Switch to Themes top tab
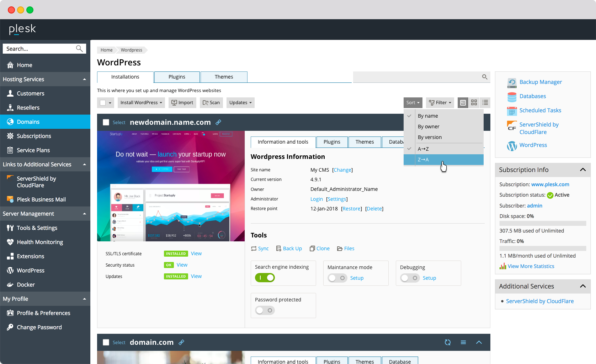596x364 pixels. tap(224, 77)
